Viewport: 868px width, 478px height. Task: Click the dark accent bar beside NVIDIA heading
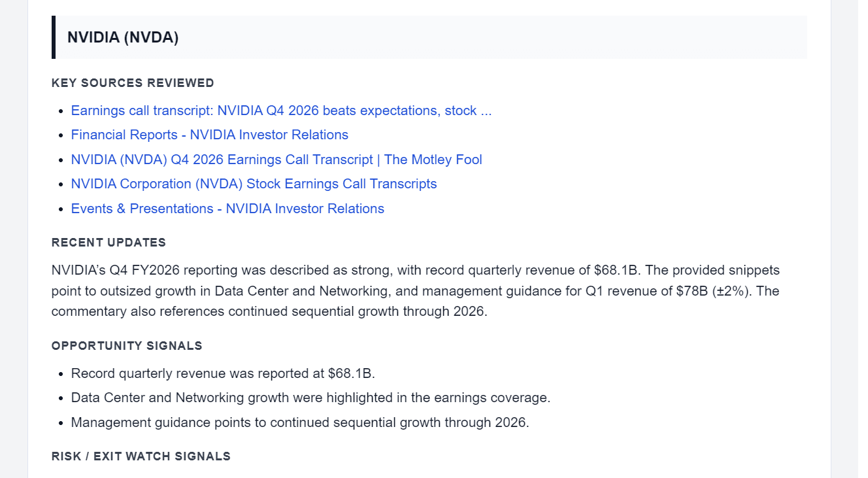54,37
